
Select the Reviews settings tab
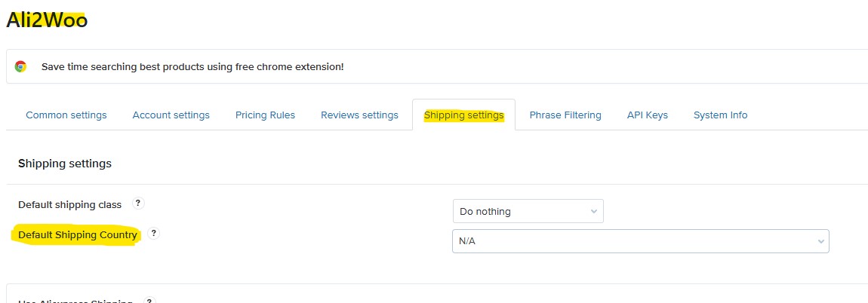coord(359,115)
